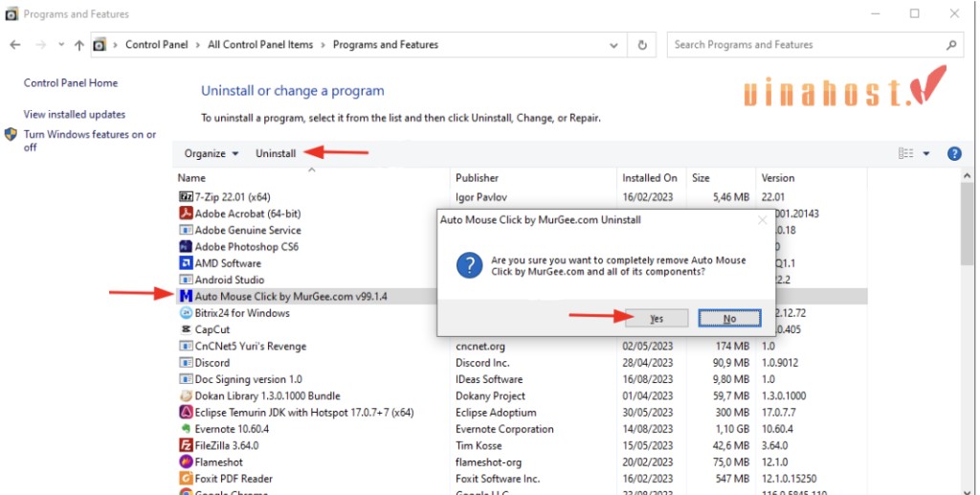Click the search magnifier icon
The width and height of the screenshot is (980, 495).
tap(951, 45)
